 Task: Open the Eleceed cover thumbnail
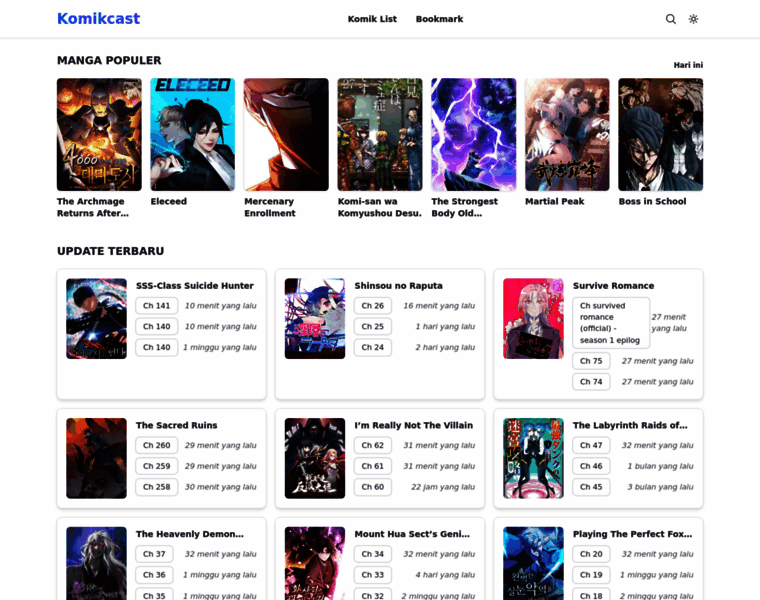(x=193, y=135)
